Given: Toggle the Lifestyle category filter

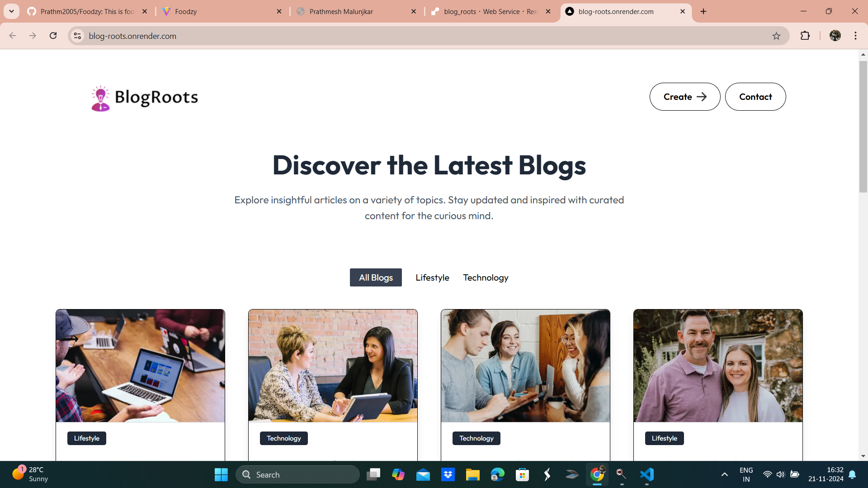Looking at the screenshot, I should pos(432,277).
